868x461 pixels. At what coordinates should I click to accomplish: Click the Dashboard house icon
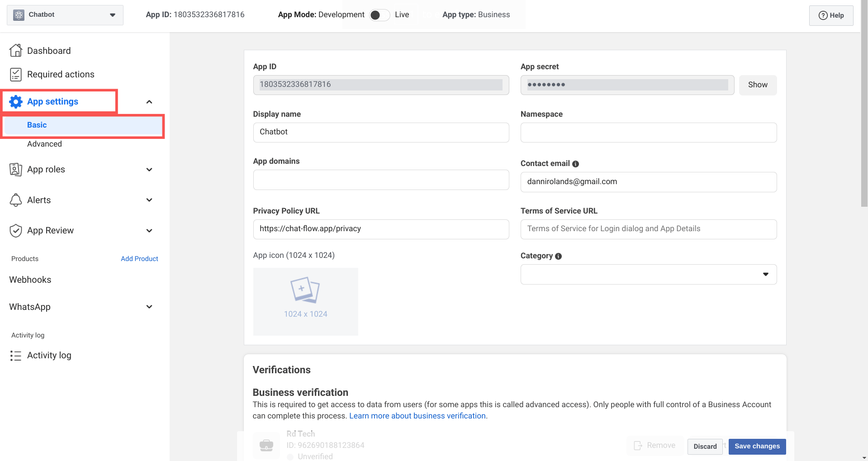pos(16,50)
